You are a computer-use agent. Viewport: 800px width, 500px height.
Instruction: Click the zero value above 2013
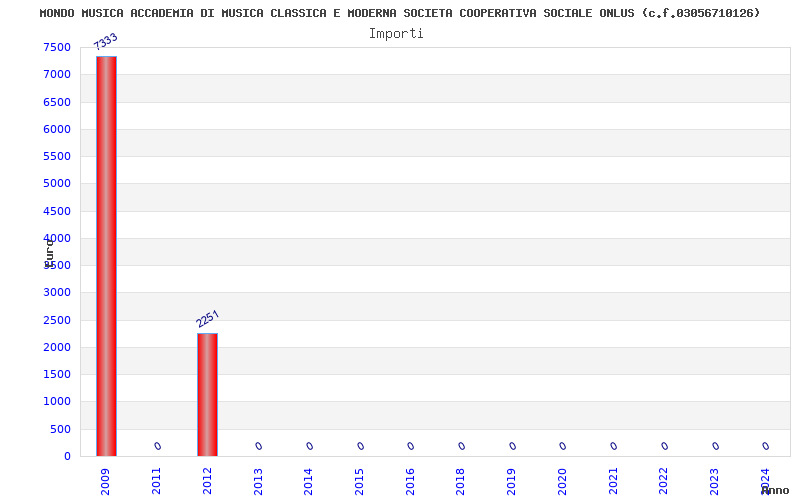click(x=259, y=446)
